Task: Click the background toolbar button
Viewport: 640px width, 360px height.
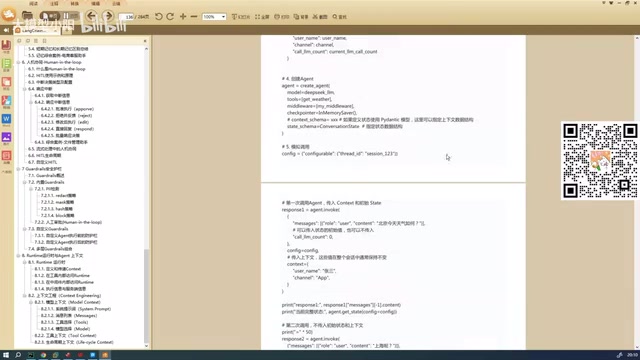Action: point(301,17)
